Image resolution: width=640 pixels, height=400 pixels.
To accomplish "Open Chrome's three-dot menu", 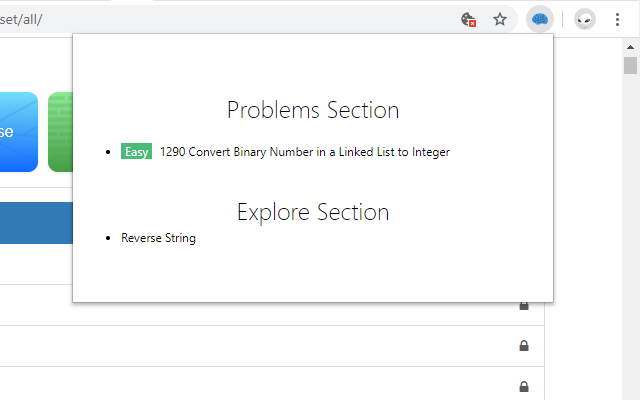I will point(617,19).
